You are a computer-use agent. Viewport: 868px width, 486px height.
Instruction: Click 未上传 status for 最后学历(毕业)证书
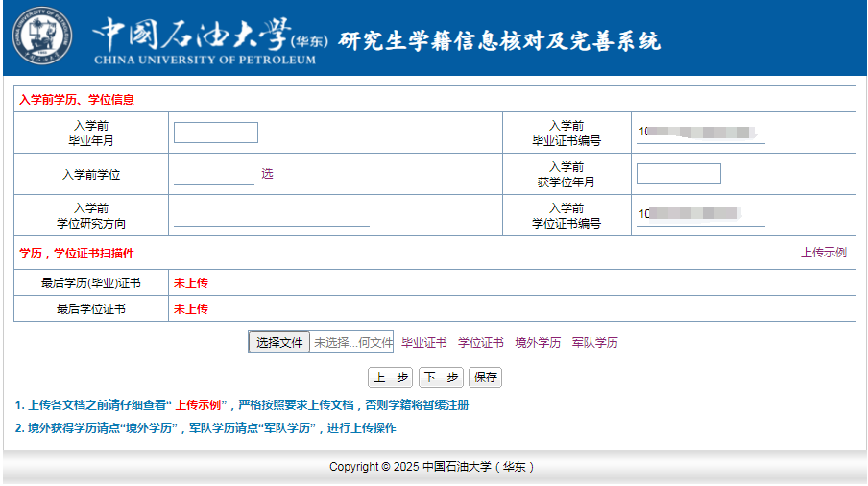[190, 283]
